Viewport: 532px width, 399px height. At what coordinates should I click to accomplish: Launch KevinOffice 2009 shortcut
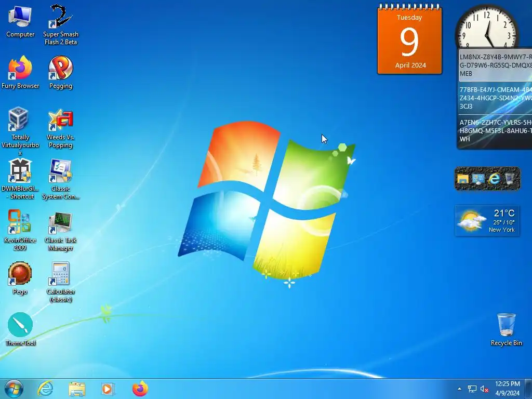click(x=20, y=230)
